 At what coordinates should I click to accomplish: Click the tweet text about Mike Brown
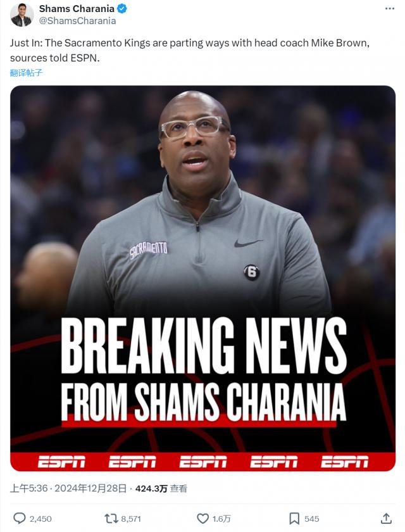coord(189,50)
